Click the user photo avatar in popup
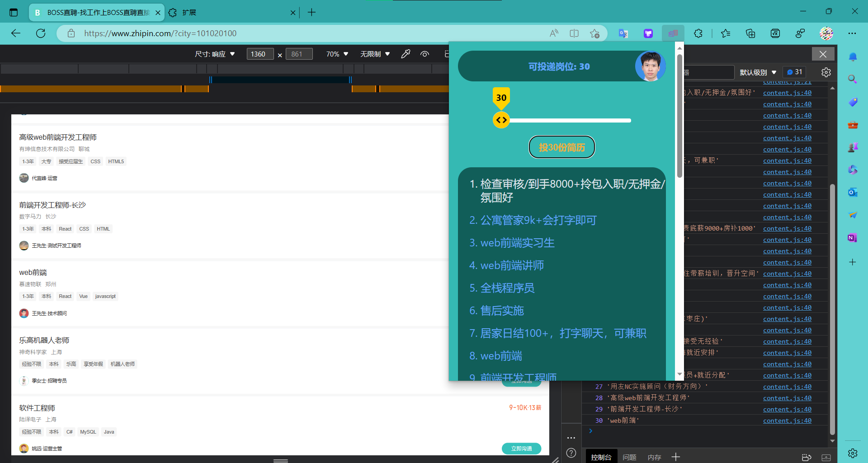 (650, 66)
